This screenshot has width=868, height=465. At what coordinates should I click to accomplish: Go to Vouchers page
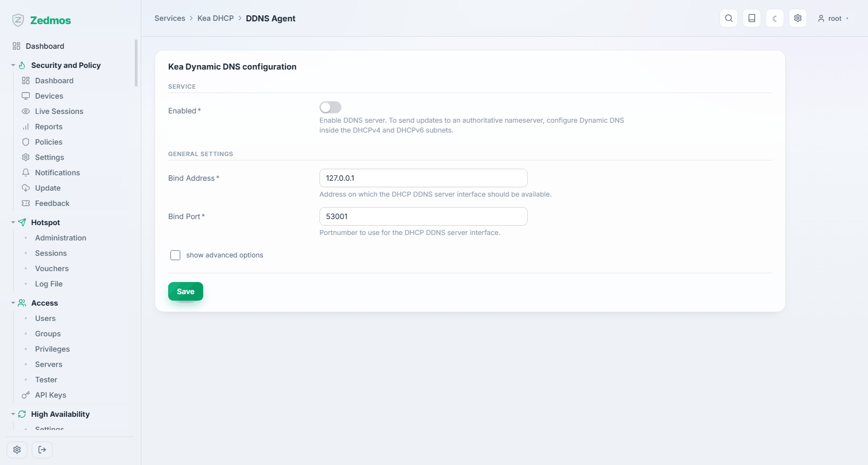coord(52,268)
